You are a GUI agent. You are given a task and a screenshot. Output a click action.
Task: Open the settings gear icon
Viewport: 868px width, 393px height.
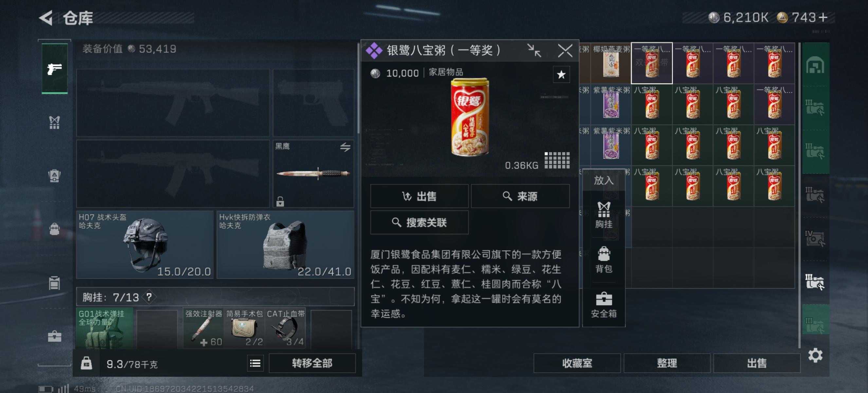(x=815, y=356)
